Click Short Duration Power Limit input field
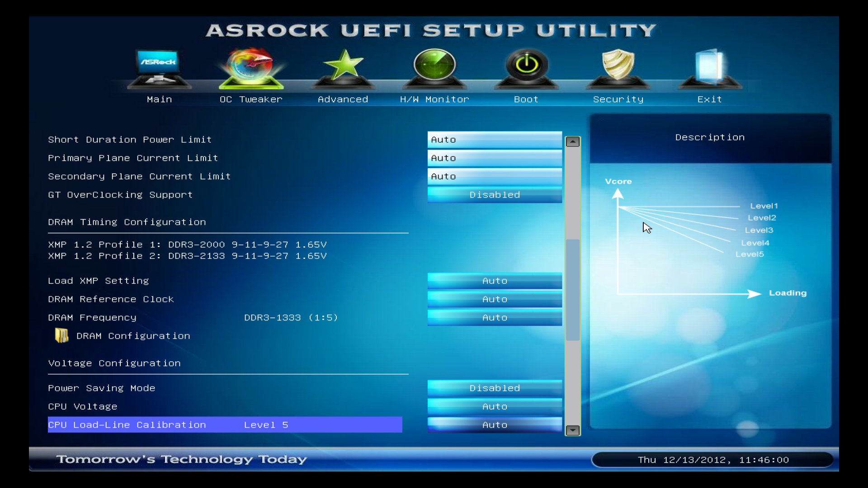 click(495, 140)
